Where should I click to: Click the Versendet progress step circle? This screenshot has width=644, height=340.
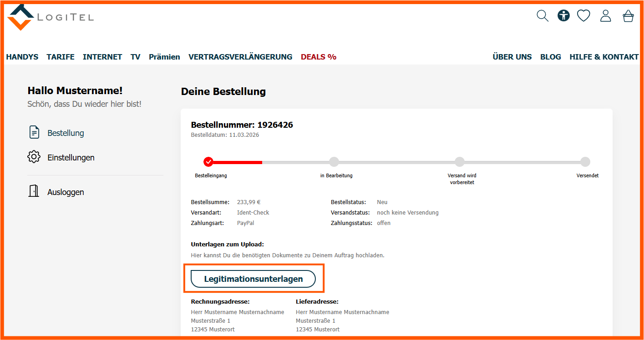coord(585,162)
